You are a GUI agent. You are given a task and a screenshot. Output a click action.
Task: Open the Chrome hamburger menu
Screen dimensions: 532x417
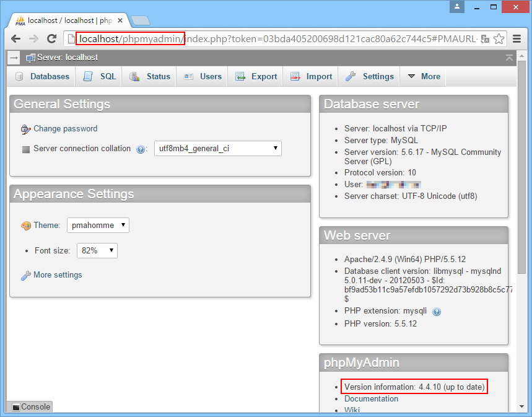(517, 38)
